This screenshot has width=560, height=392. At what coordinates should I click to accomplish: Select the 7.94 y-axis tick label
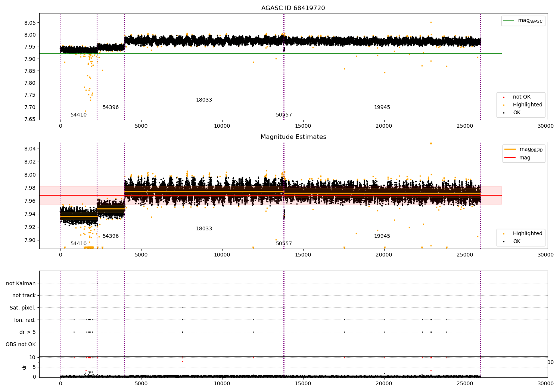(x=29, y=214)
